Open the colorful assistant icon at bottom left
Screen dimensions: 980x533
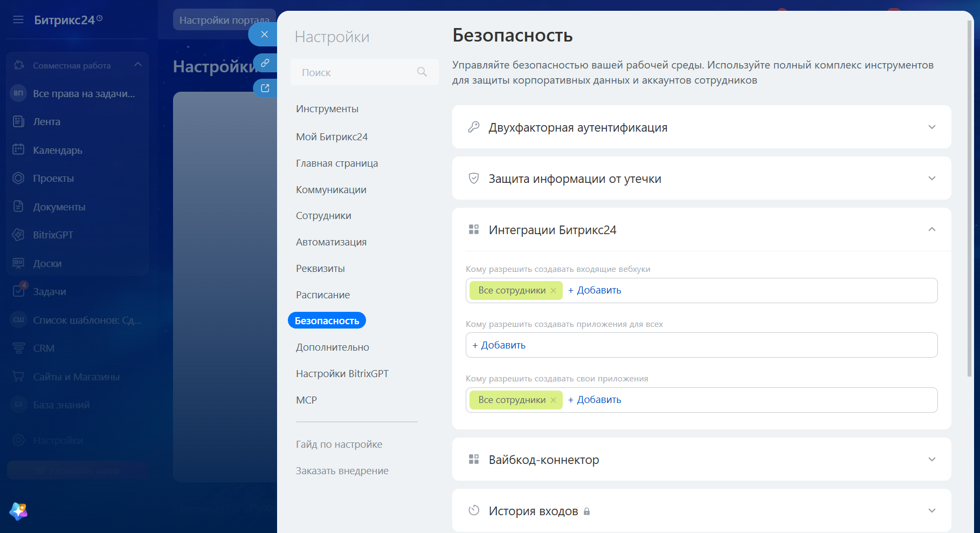18,511
